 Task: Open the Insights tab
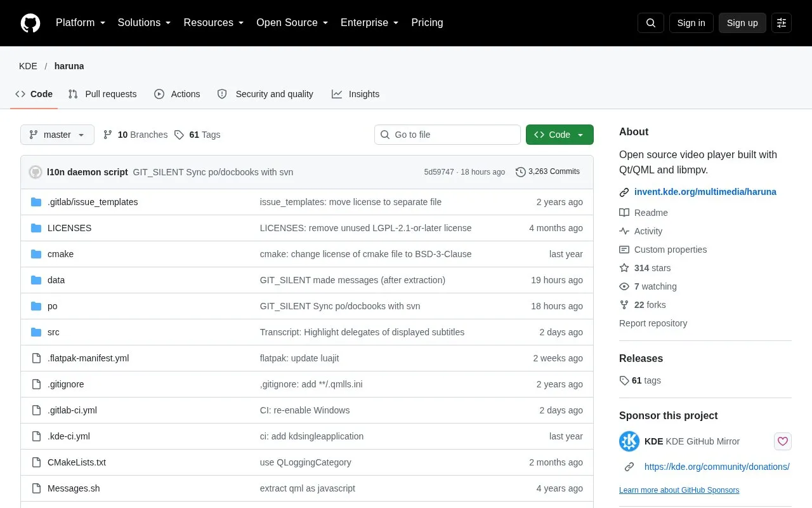[x=355, y=94]
